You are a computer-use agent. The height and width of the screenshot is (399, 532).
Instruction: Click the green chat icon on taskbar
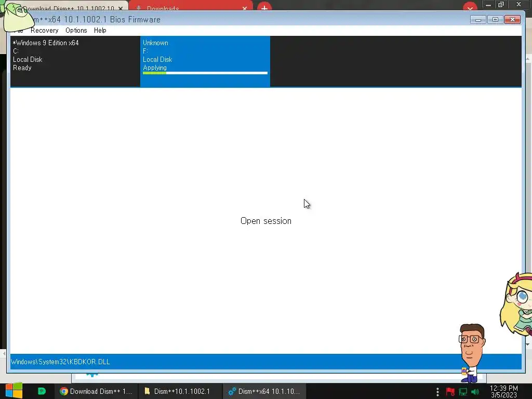[42, 391]
